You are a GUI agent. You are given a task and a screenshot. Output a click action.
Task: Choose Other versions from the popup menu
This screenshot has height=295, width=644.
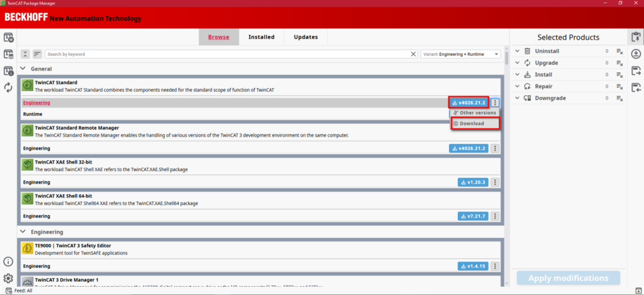[475, 113]
